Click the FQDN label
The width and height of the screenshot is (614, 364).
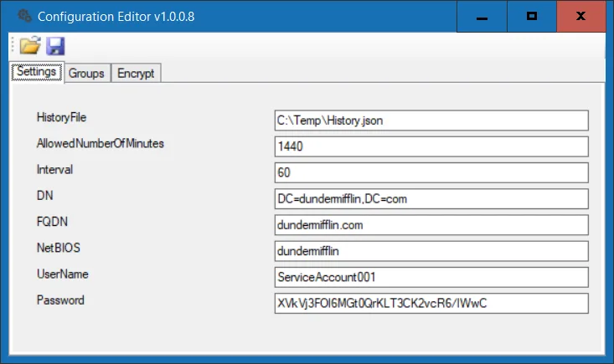[52, 222]
